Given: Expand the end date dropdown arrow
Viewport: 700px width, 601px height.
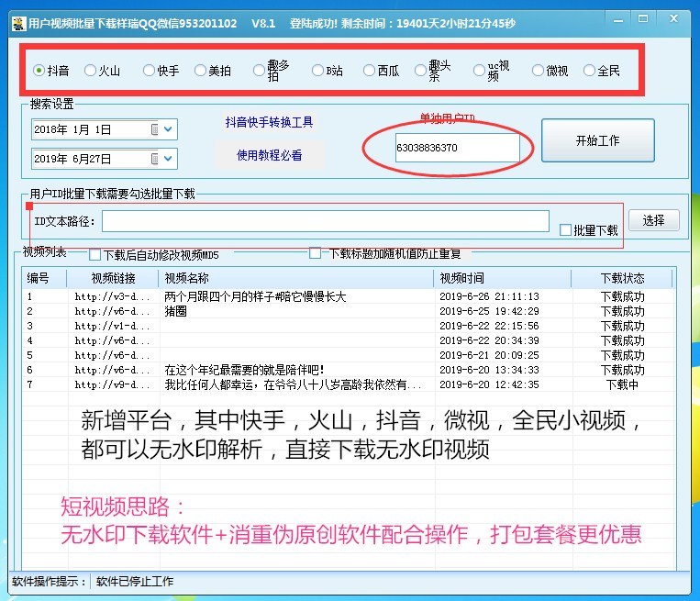Looking at the screenshot, I should (169, 159).
